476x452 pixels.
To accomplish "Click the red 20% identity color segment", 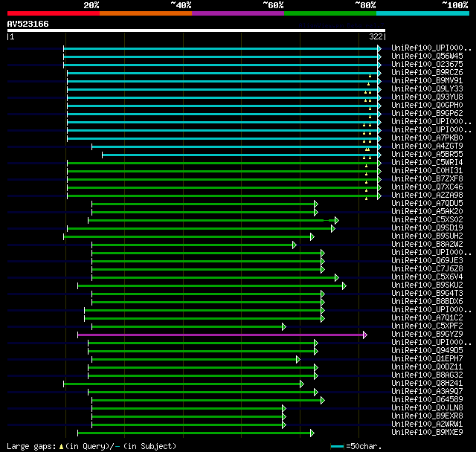I will (x=54, y=13).
